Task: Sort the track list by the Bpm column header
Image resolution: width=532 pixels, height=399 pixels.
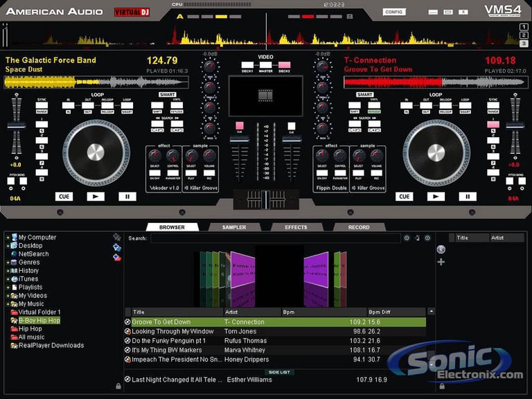Action: [x=324, y=312]
